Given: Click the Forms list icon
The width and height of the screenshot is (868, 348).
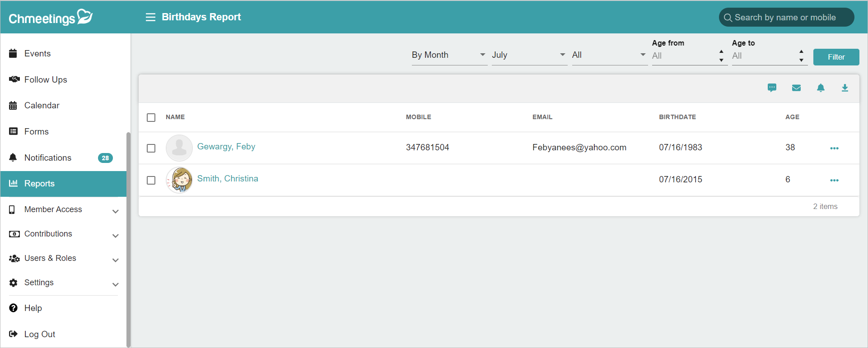Looking at the screenshot, I should 14,131.
